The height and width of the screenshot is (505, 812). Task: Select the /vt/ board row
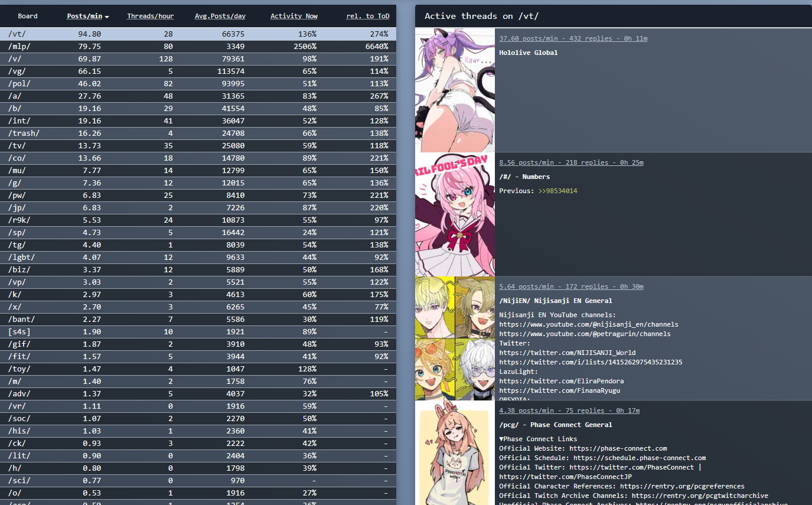[x=198, y=34]
